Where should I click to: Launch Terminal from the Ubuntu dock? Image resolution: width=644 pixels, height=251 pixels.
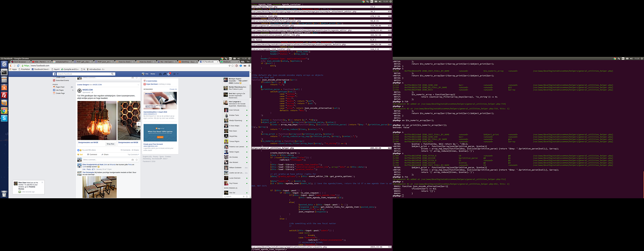[x=4, y=72]
